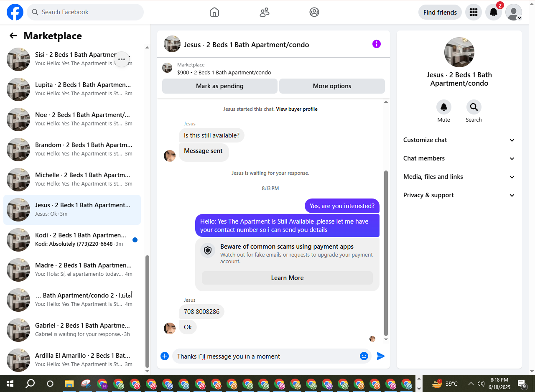Search within the conversation using the magnifier icon
Image resolution: width=535 pixels, height=392 pixels.
click(x=474, y=107)
